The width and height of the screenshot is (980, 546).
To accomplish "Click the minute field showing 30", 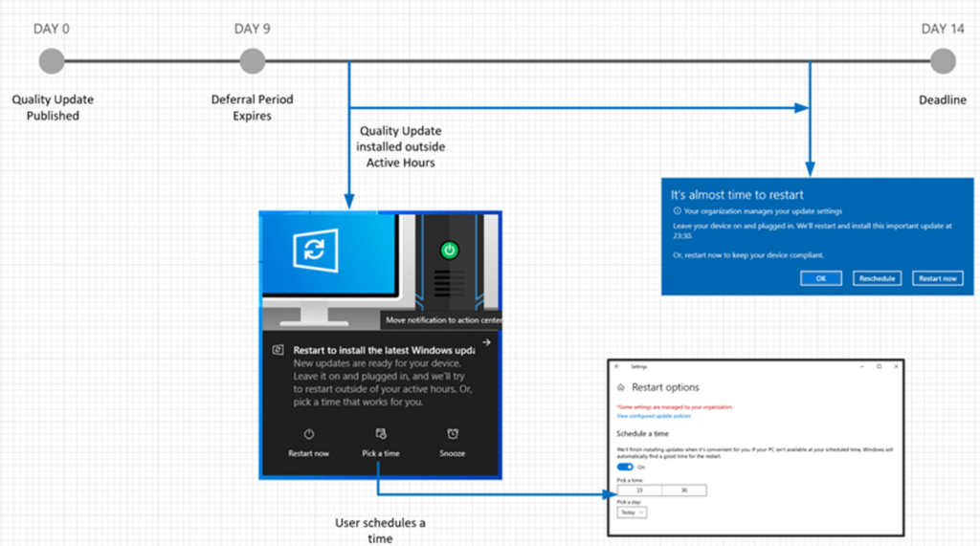I will [x=684, y=491].
